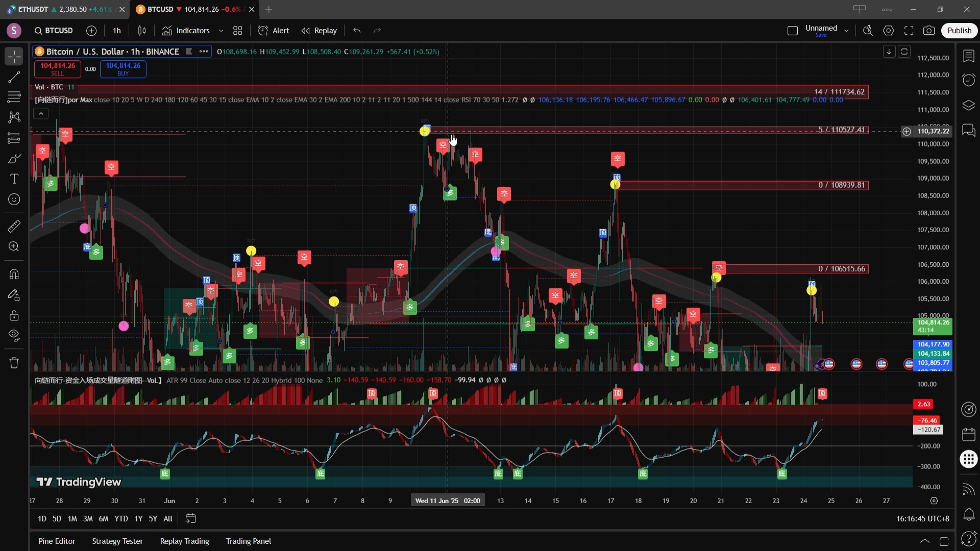The width and height of the screenshot is (980, 551).
Task: Open the Watchlist panel in the right sidebar
Action: pyautogui.click(x=968, y=56)
